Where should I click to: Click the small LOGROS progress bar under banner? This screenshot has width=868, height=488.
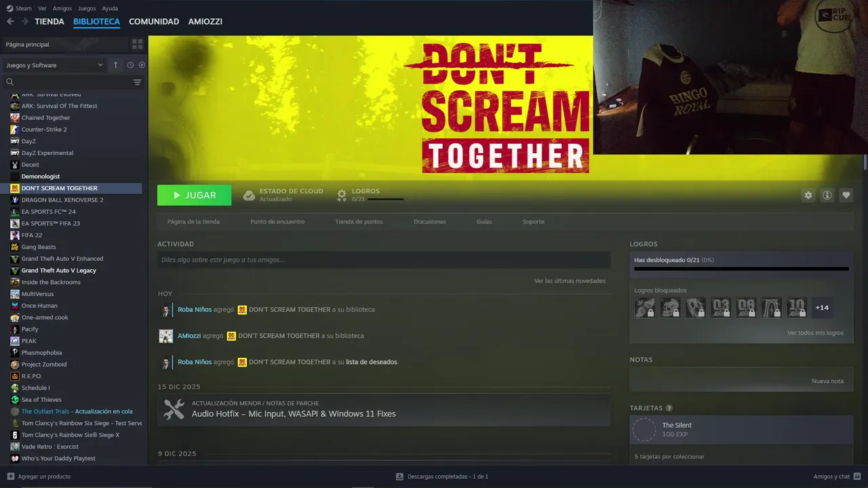(385, 199)
